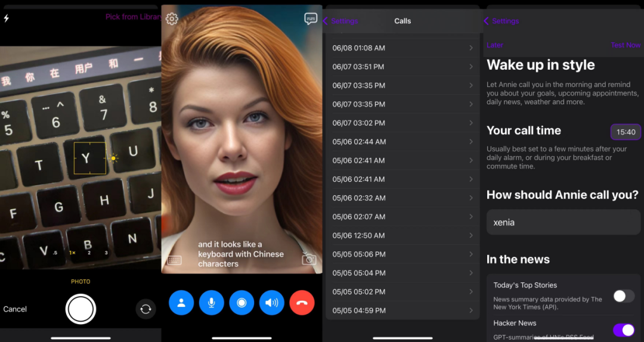Screen dimensions: 644x342
Task: Tap the white camera shutter button
Action: click(80, 309)
